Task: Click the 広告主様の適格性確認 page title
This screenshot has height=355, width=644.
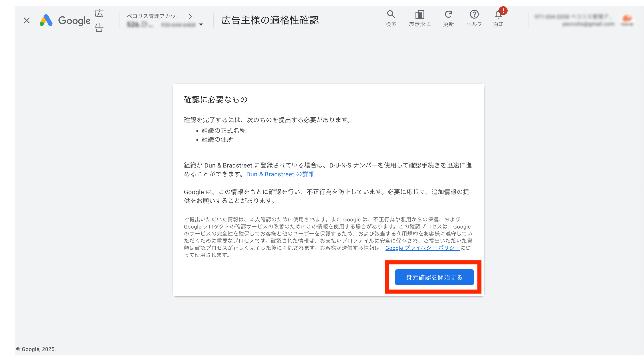Action: pos(270,20)
